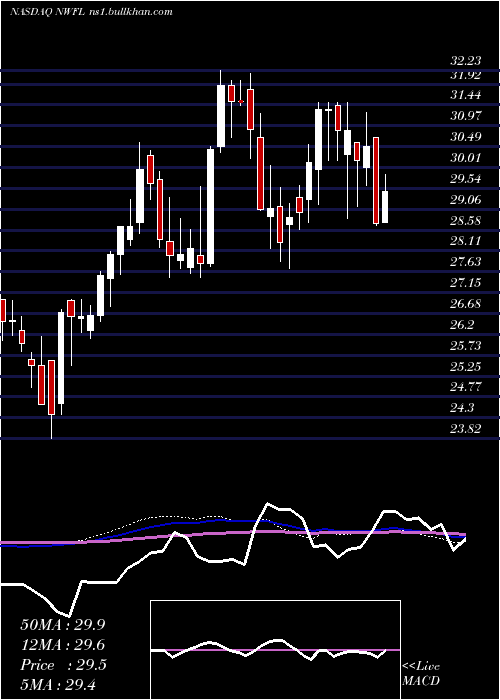This screenshot has width=500, height=700.
Task: Click the 23.82 price axis label
Action: point(466,429)
